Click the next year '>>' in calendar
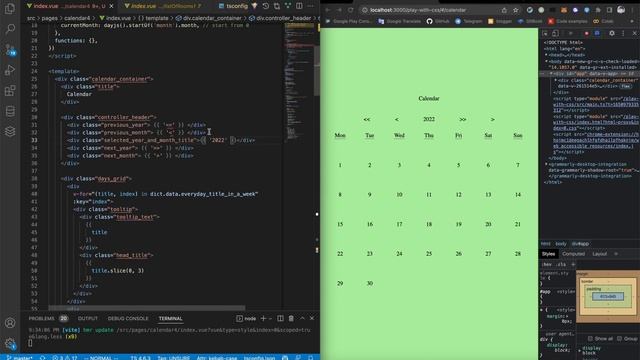Viewport: 640px width, 360px height. click(462, 119)
